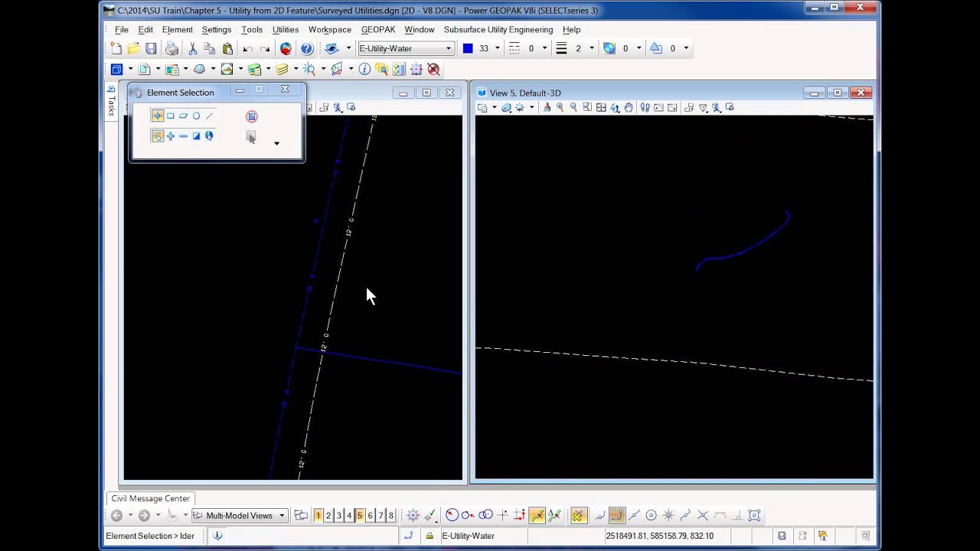
Task: Toggle view 5 button
Action: tap(359, 516)
